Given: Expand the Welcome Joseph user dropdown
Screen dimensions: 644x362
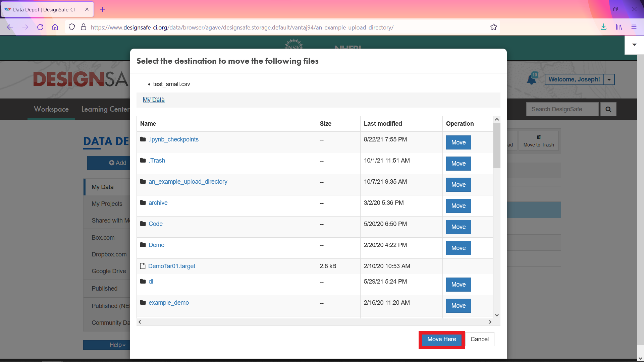Looking at the screenshot, I should [609, 79].
